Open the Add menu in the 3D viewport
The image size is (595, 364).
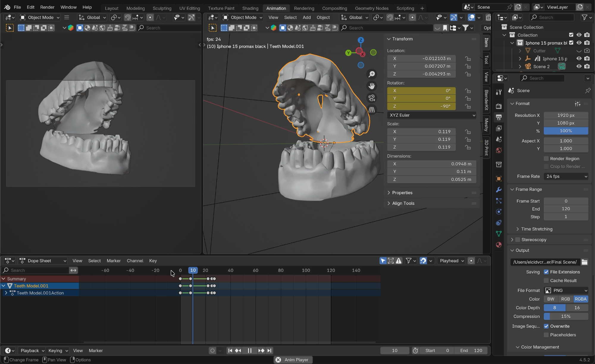pos(307,18)
